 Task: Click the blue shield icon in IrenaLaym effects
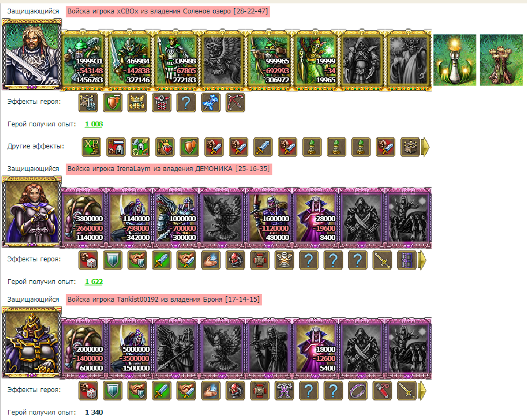pos(113,260)
